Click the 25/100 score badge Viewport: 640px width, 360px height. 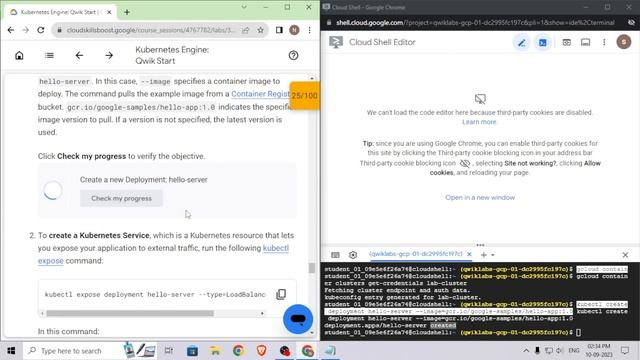(x=304, y=96)
